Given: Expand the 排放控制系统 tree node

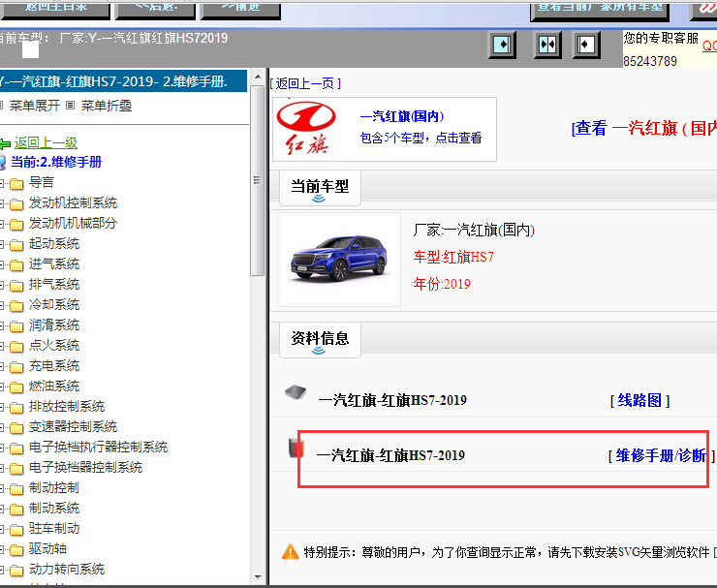Looking at the screenshot, I should pos(2,408).
